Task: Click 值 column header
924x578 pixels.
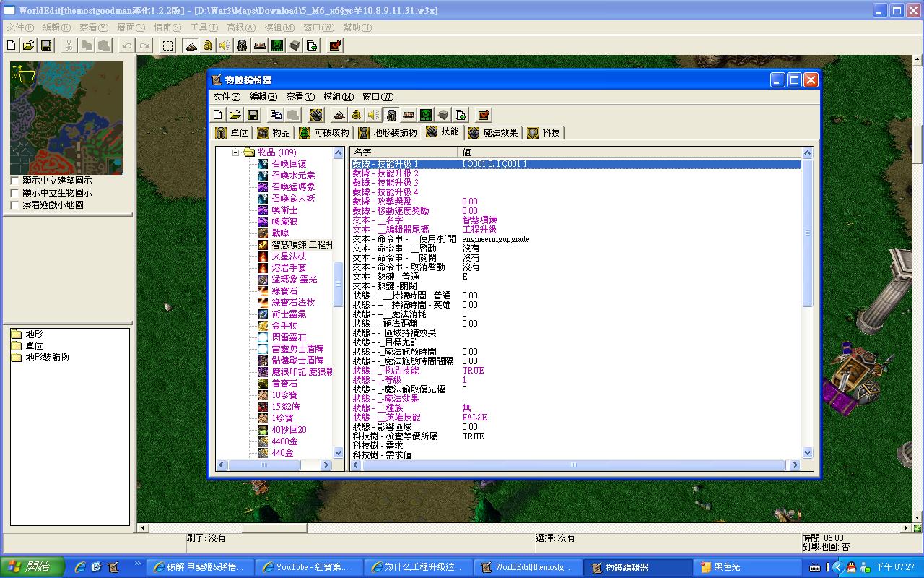Action: tap(629, 152)
